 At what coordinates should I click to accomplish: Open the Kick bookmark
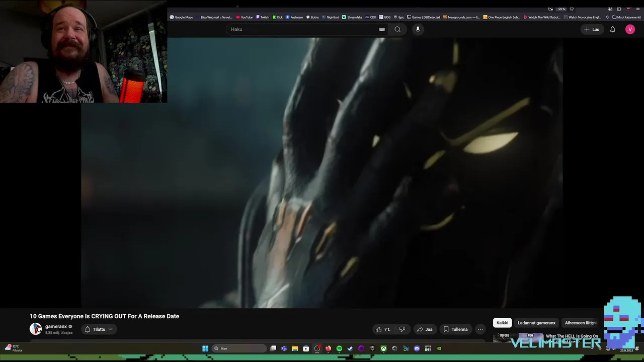coord(278,17)
